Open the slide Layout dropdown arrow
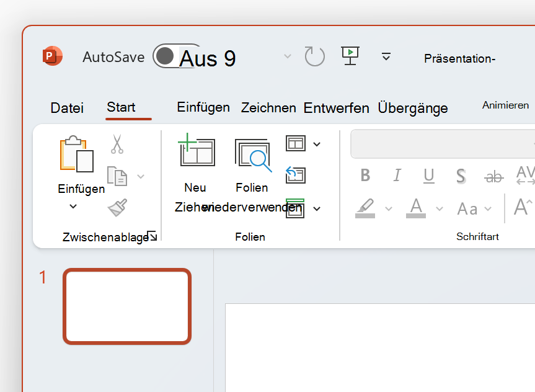 click(x=317, y=145)
